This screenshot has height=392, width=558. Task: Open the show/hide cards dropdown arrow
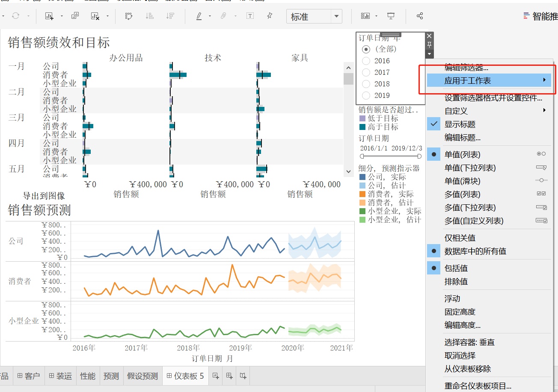tap(376, 16)
